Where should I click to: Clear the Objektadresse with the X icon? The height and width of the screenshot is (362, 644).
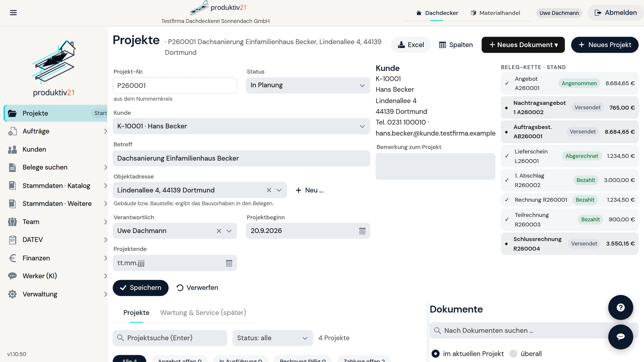[269, 190]
